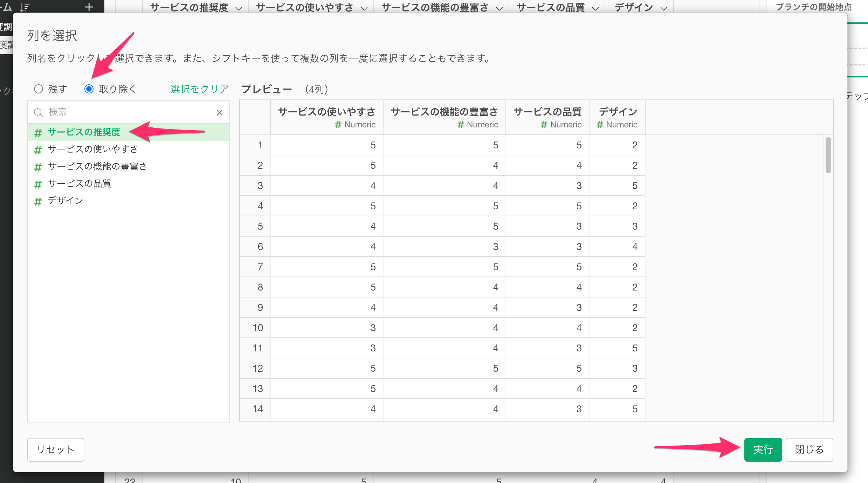
Task: Click numeric hash icon beside サービスの使いやすさ in list
Action: point(38,150)
